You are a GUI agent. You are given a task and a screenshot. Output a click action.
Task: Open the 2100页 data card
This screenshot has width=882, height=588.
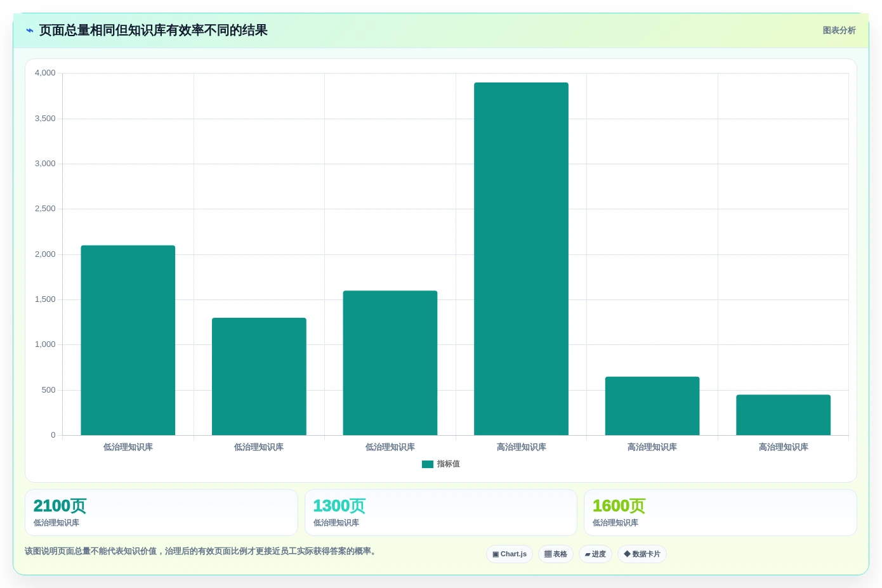click(x=161, y=513)
